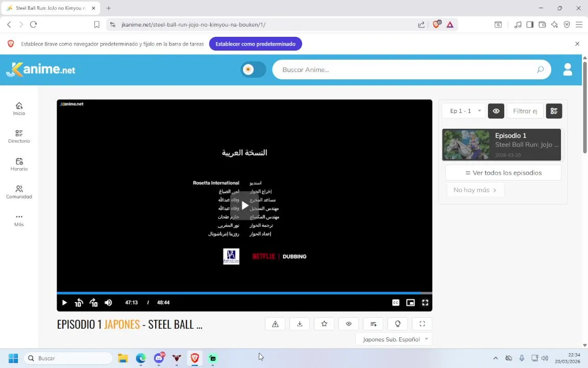
Task: Mute the video volume
Action: coord(108,303)
